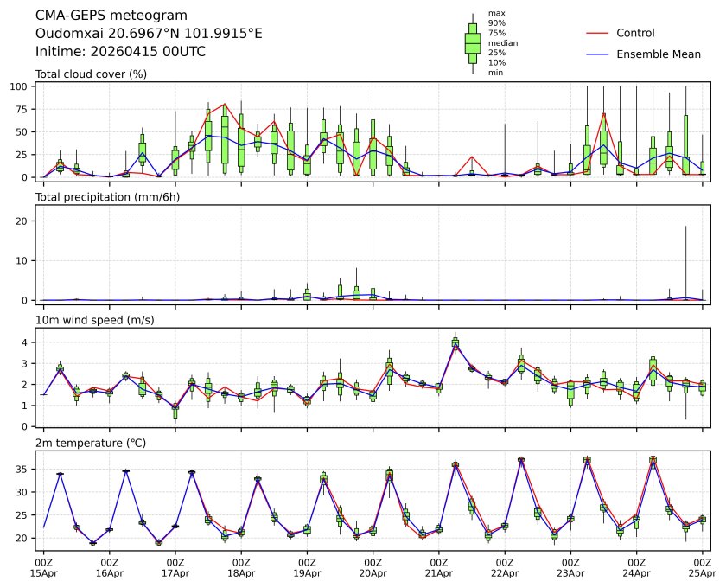Select the 00Z 15Apr x-axis tick label
This screenshot has width=726, height=588.
(43, 567)
